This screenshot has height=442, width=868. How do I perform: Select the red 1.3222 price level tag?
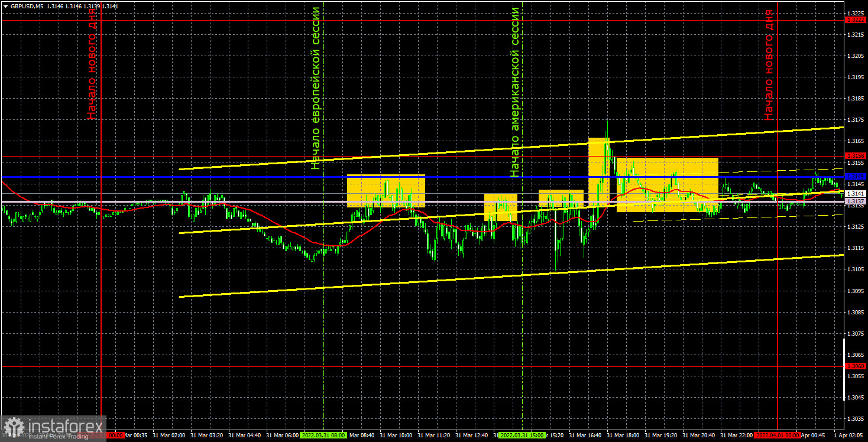pyautogui.click(x=856, y=20)
